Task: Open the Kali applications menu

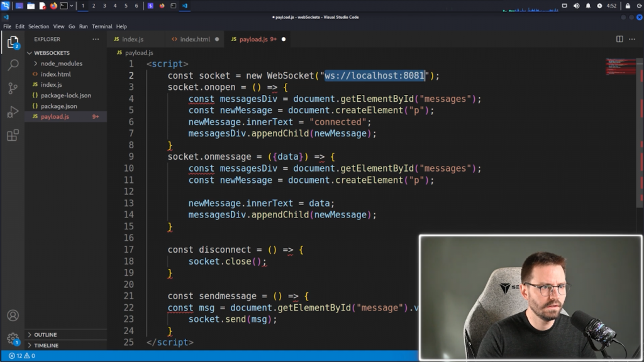Action: 5,5
